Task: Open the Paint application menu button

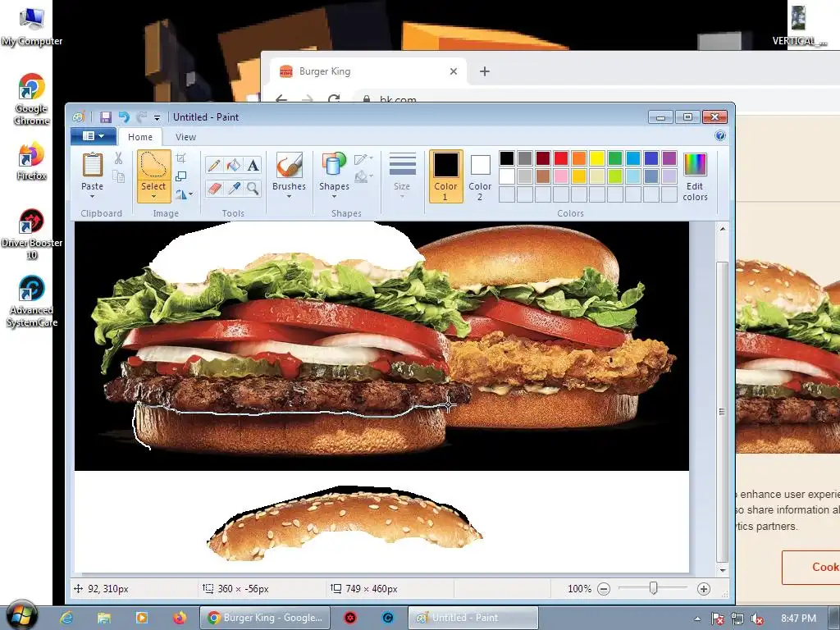Action: [94, 136]
